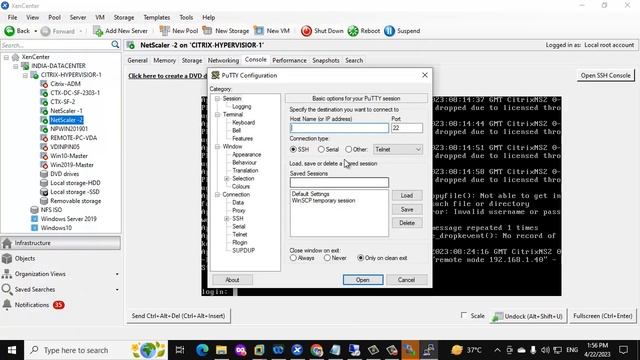Choose Only on clean exit option

coord(360,258)
